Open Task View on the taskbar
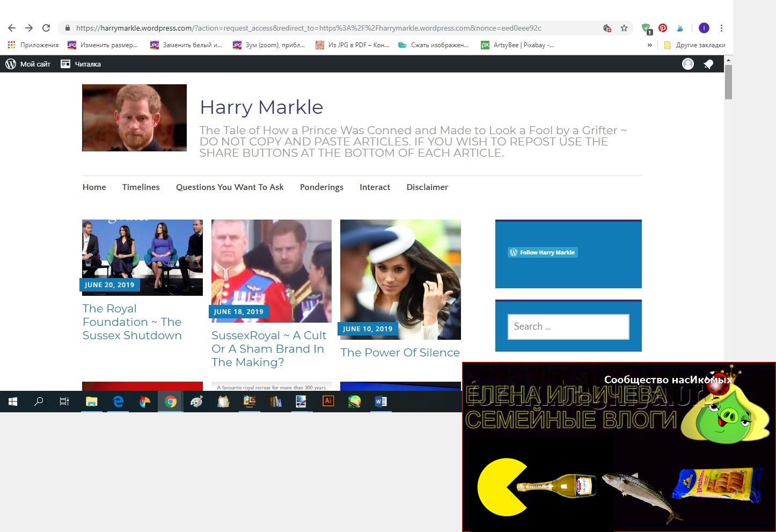776x532 pixels. click(64, 402)
